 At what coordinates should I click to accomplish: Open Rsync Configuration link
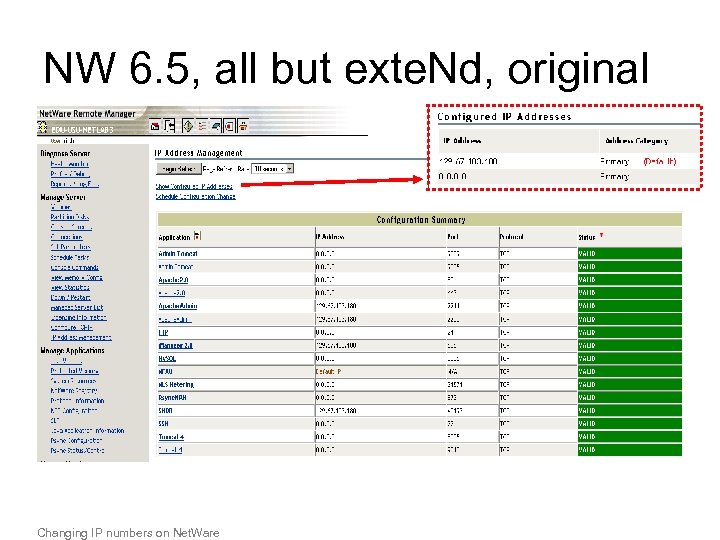pyautogui.click(x=76, y=440)
